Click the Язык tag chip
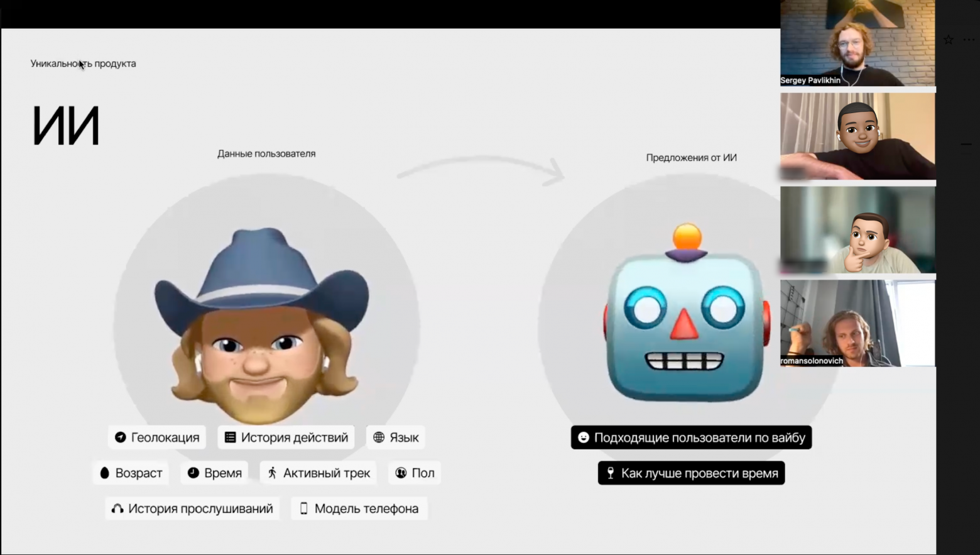980x555 pixels. (396, 437)
